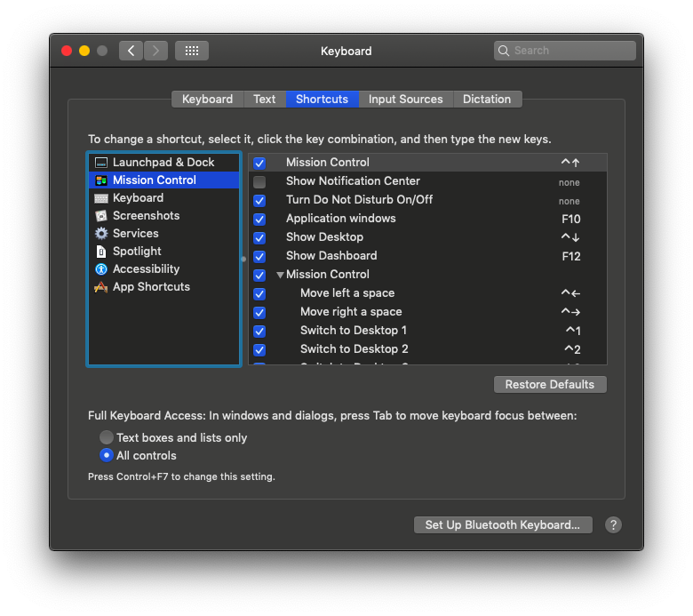Click Control-Right shortcut for Move right a space

pos(570,312)
